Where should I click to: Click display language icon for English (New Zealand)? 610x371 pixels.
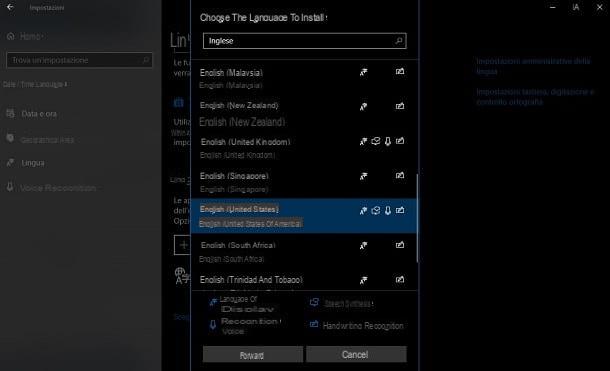click(x=363, y=107)
